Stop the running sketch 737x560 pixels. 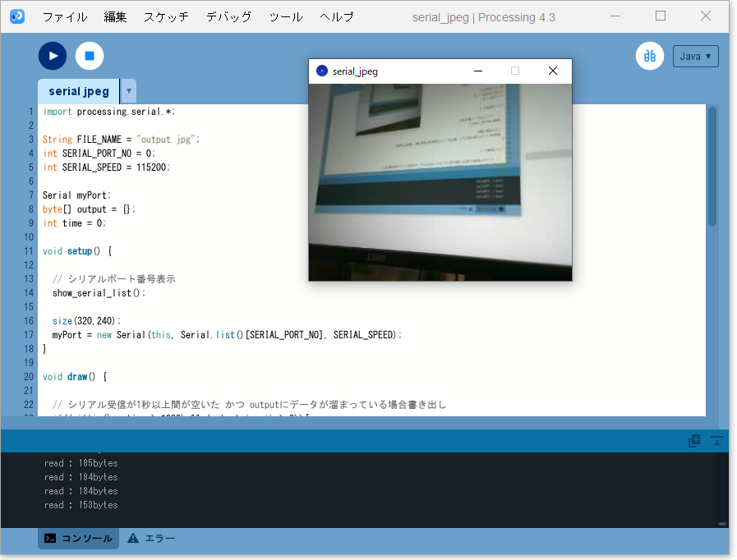(89, 56)
